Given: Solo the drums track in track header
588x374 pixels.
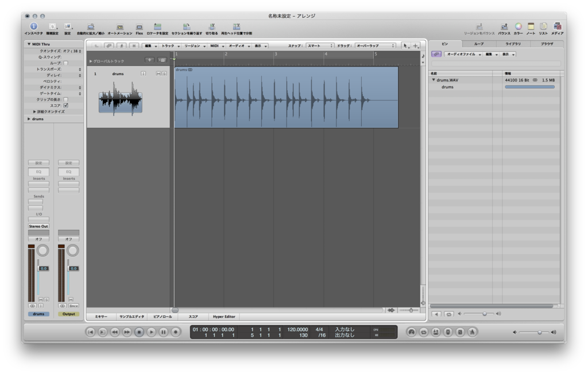Looking at the screenshot, I should point(164,74).
